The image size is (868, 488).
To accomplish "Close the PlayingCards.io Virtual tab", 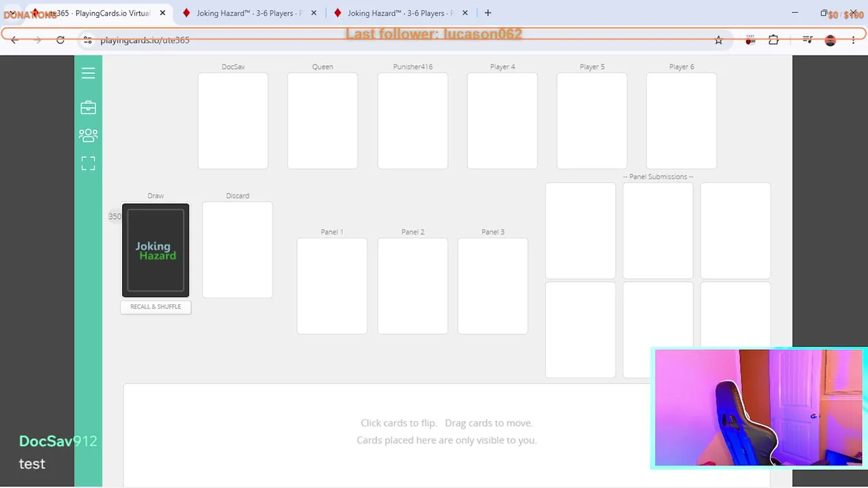I will [163, 13].
